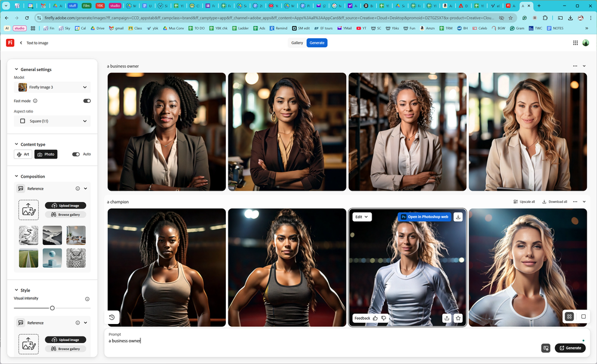597x364 pixels.
Task: Open the gmail bookmark
Action: click(116, 28)
